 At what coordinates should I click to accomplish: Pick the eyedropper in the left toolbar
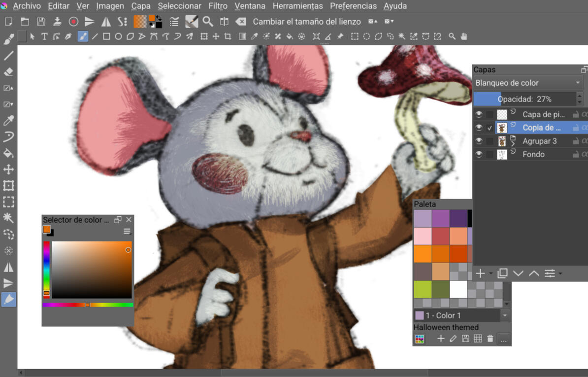8,121
